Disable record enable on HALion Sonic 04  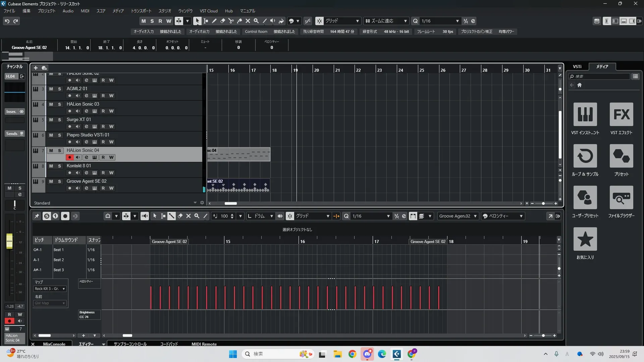coord(69,157)
